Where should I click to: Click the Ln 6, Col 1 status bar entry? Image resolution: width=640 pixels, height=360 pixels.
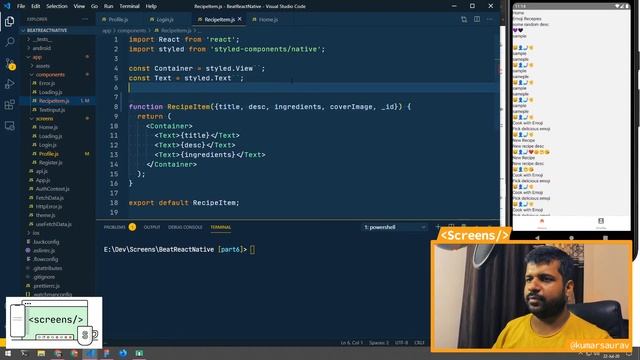tap(351, 343)
